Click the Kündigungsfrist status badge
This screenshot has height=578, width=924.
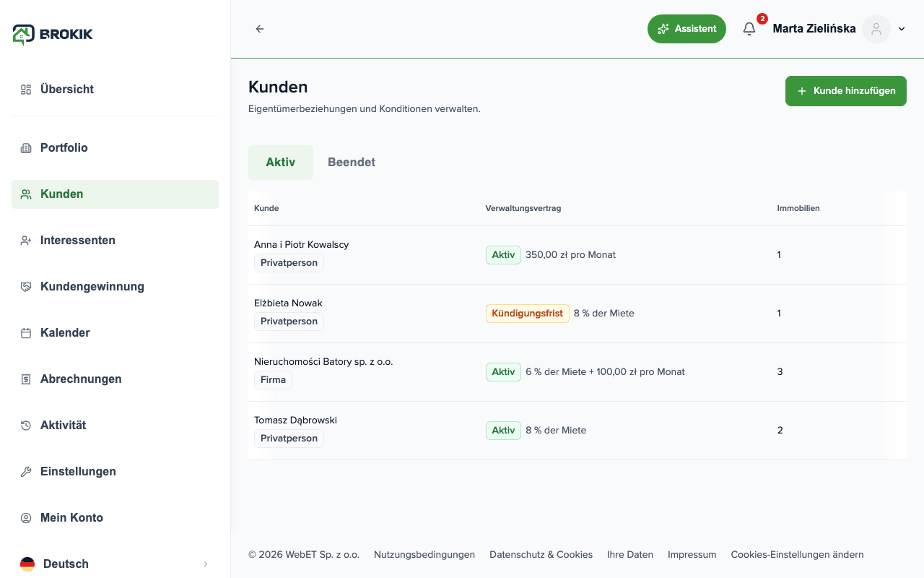click(528, 314)
